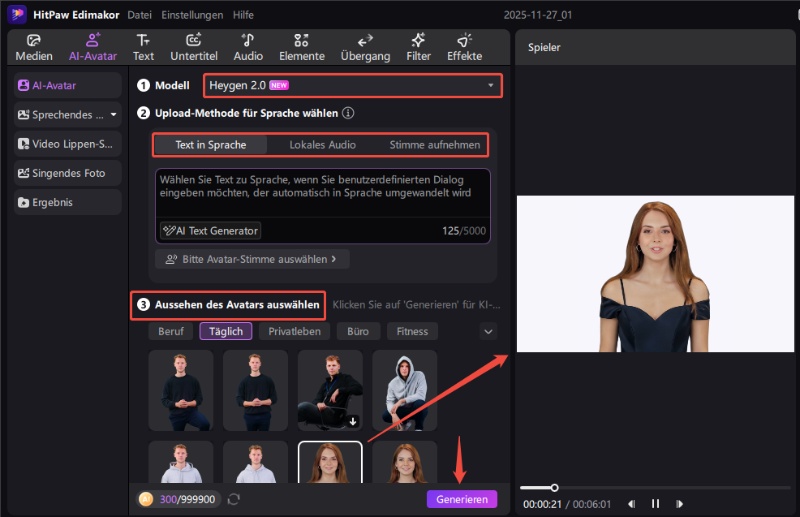Viewport: 800px width, 517px height.
Task: Open the Medien toolbar icon
Action: (x=34, y=47)
